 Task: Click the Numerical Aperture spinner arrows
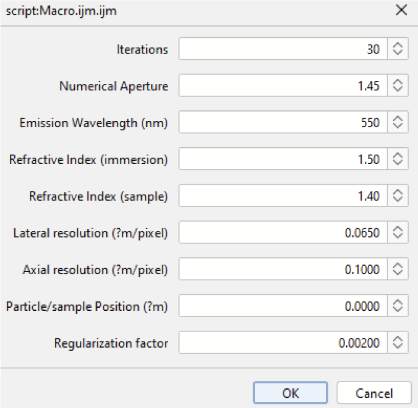tap(398, 85)
